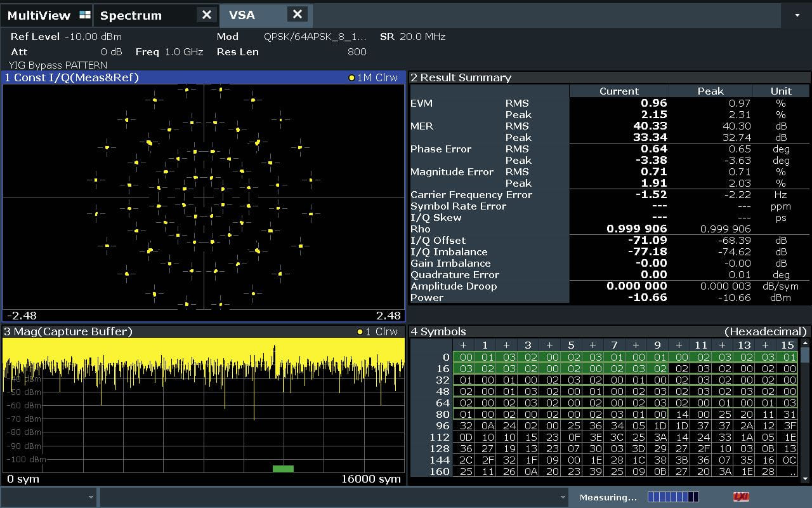
Task: Click the measuring progress bar
Action: [x=673, y=497]
